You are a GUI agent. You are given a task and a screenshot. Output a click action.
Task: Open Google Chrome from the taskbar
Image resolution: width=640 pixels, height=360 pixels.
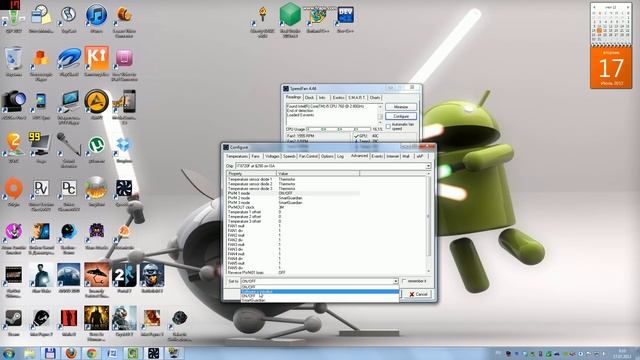click(91, 353)
